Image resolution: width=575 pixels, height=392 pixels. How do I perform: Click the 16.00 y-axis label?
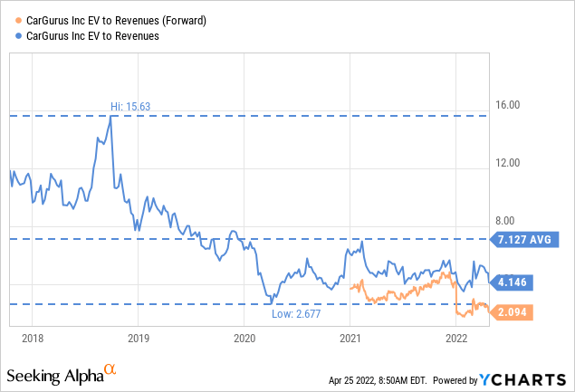[x=507, y=105]
